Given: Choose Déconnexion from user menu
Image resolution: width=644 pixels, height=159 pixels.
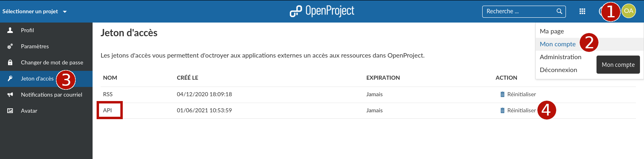Looking at the screenshot, I should (558, 70).
